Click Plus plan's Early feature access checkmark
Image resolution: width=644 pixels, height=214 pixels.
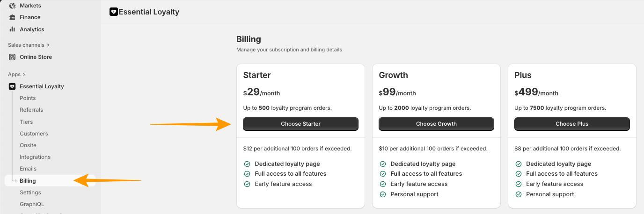coord(519,184)
